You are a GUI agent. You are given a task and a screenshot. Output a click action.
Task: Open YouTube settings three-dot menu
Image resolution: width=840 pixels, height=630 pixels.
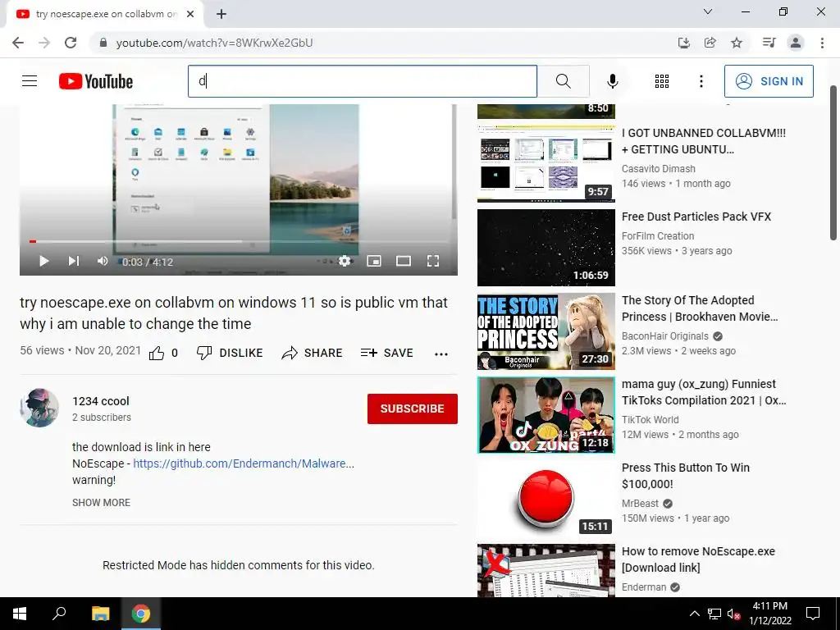pos(701,81)
